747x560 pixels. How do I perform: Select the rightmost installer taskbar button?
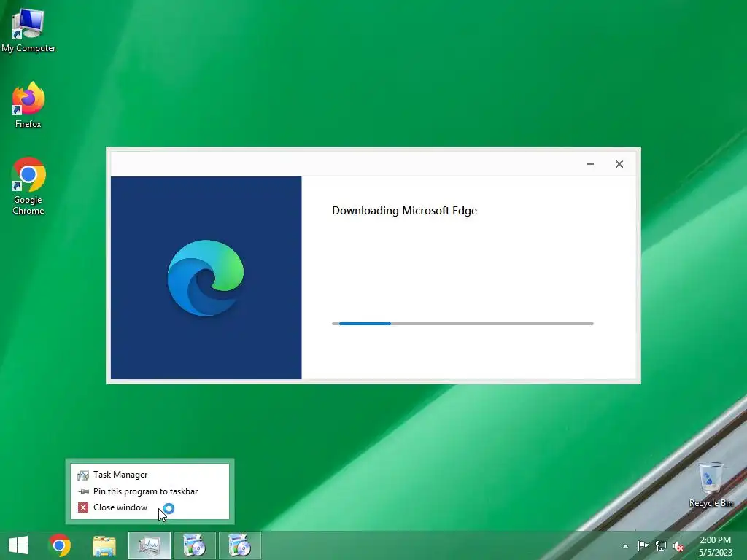(239, 545)
